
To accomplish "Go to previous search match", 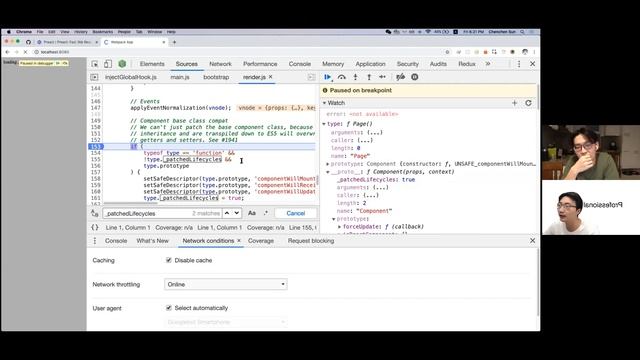I will point(227,213).
